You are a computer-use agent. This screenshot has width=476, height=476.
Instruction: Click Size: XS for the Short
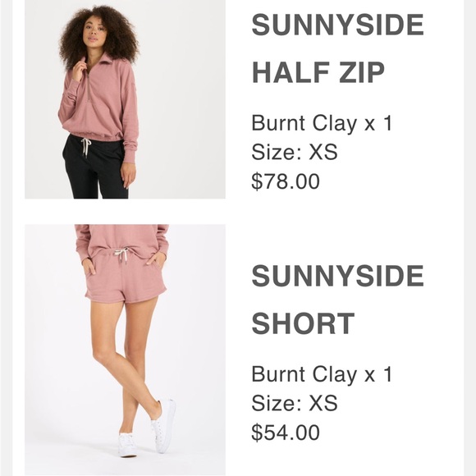pos(294,403)
